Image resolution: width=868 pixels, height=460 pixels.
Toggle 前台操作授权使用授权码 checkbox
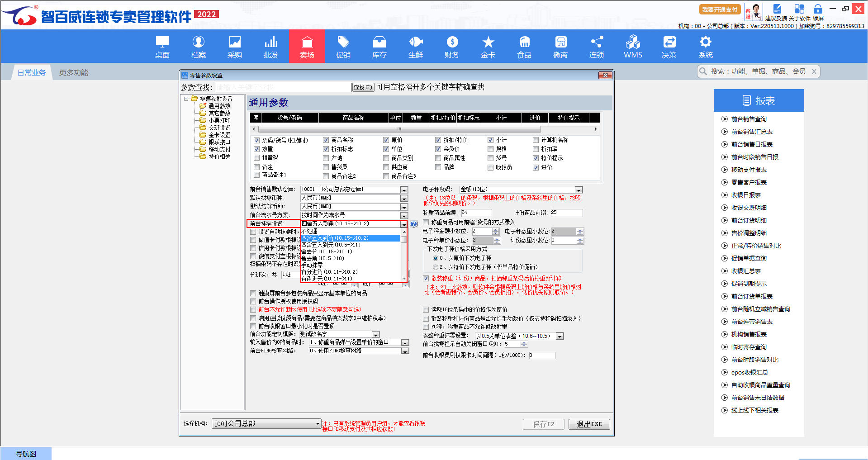pos(253,302)
